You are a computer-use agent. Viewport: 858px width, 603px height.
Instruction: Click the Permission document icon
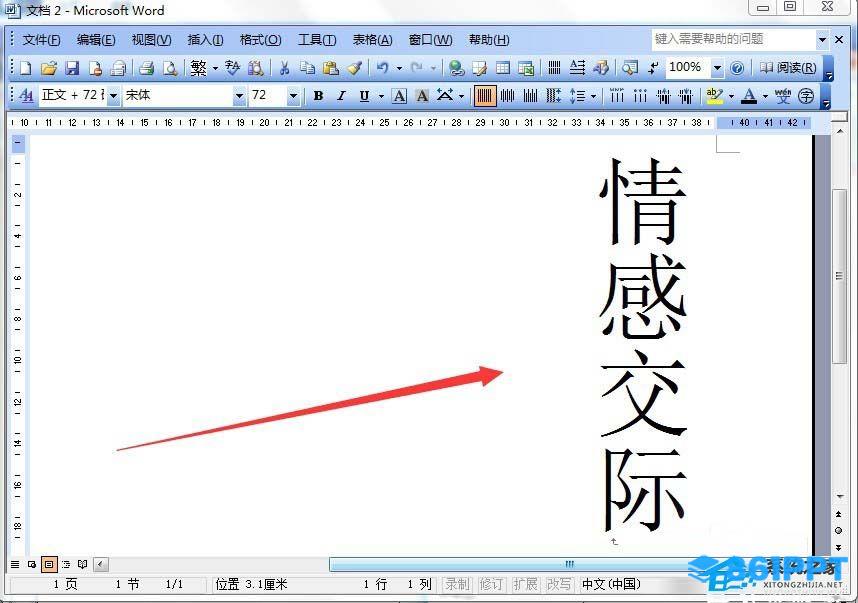[95, 68]
